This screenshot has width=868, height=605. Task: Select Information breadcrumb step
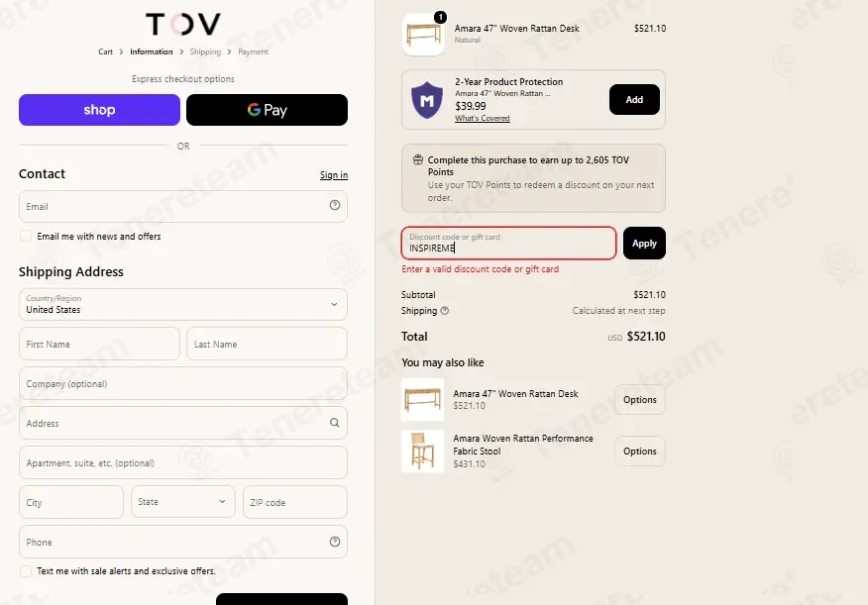(152, 51)
